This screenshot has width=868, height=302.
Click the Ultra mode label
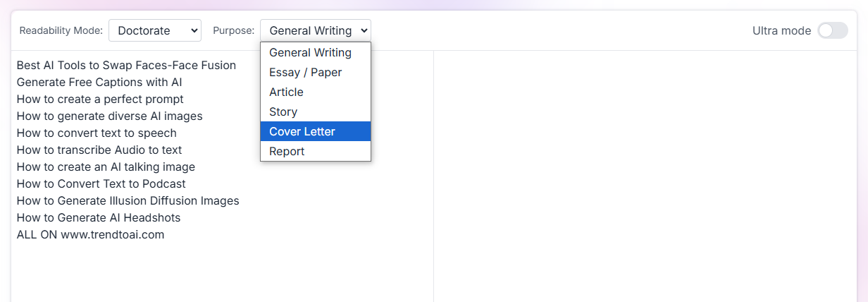(x=781, y=30)
